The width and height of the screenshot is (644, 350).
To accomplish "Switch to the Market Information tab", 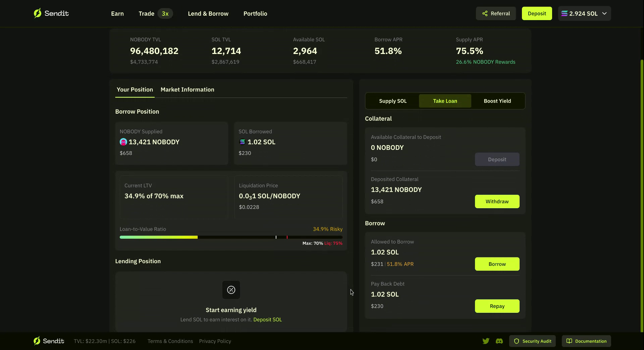I will point(187,90).
